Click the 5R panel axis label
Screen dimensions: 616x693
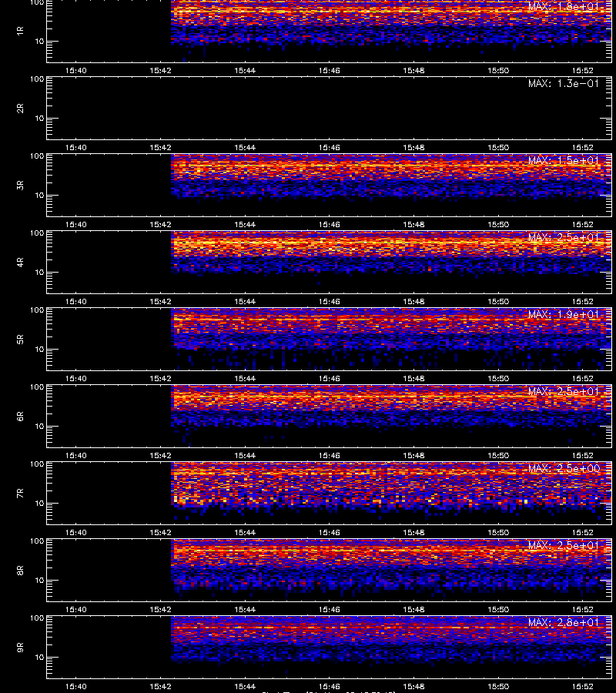click(20, 339)
